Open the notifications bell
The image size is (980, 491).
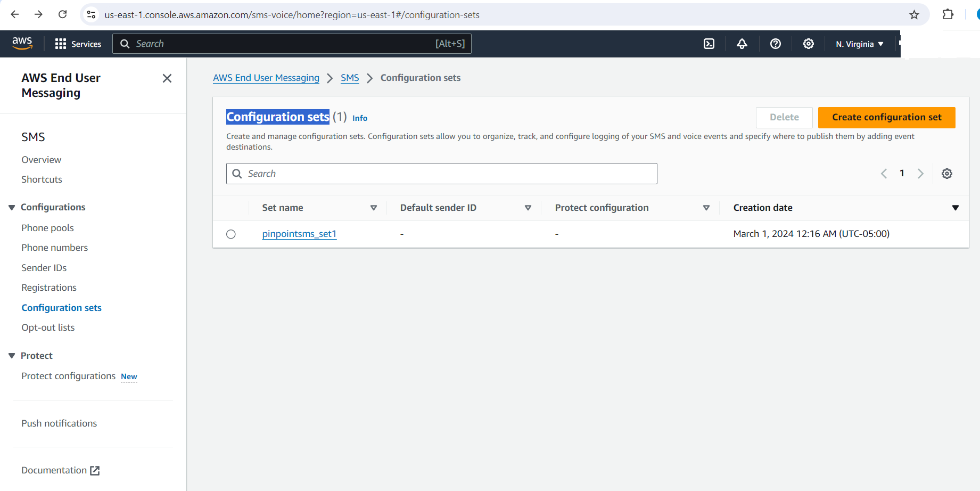(x=742, y=44)
